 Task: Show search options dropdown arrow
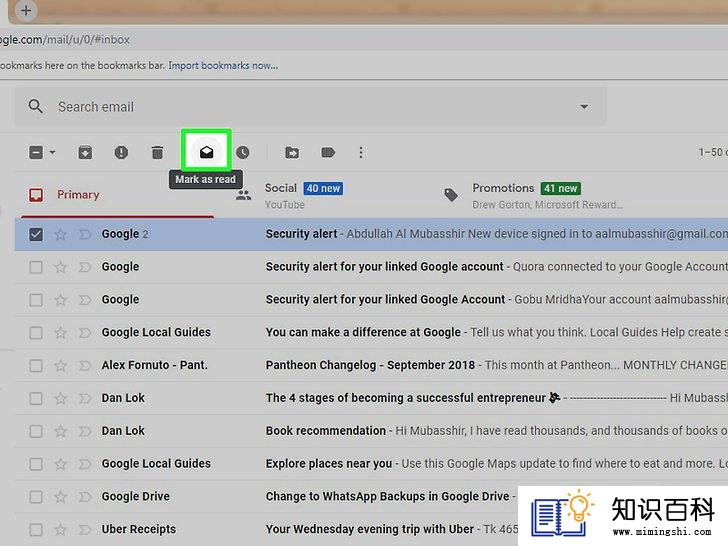pos(584,107)
